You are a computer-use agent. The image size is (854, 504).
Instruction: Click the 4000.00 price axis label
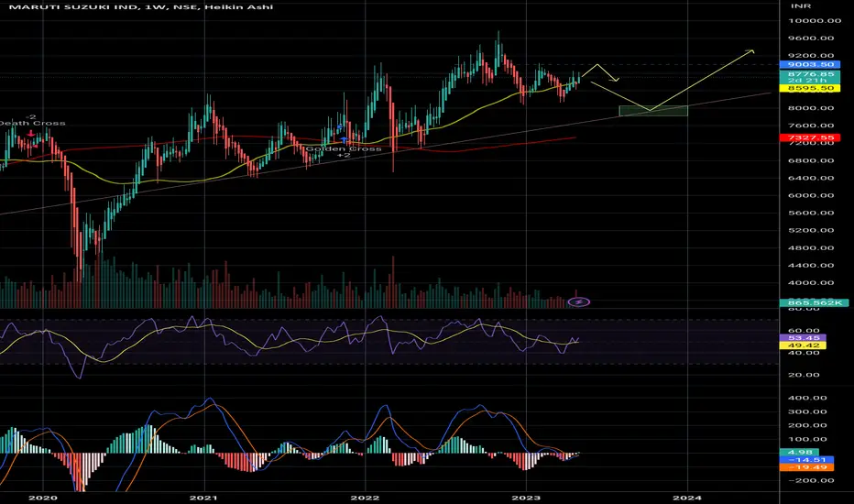pyautogui.click(x=811, y=283)
